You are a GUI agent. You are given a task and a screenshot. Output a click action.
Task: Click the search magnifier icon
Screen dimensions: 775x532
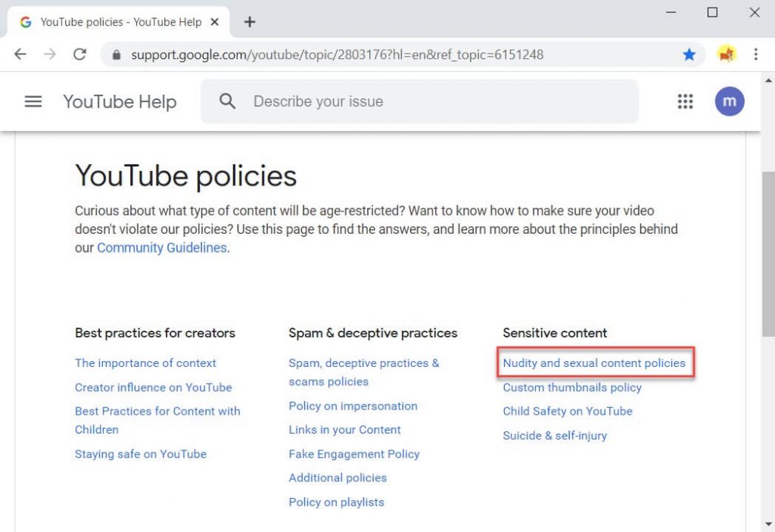point(227,101)
